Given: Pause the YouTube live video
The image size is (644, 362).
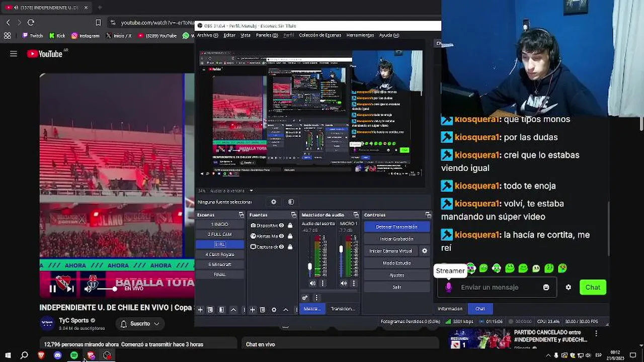Looking at the screenshot, I should pos(52,289).
